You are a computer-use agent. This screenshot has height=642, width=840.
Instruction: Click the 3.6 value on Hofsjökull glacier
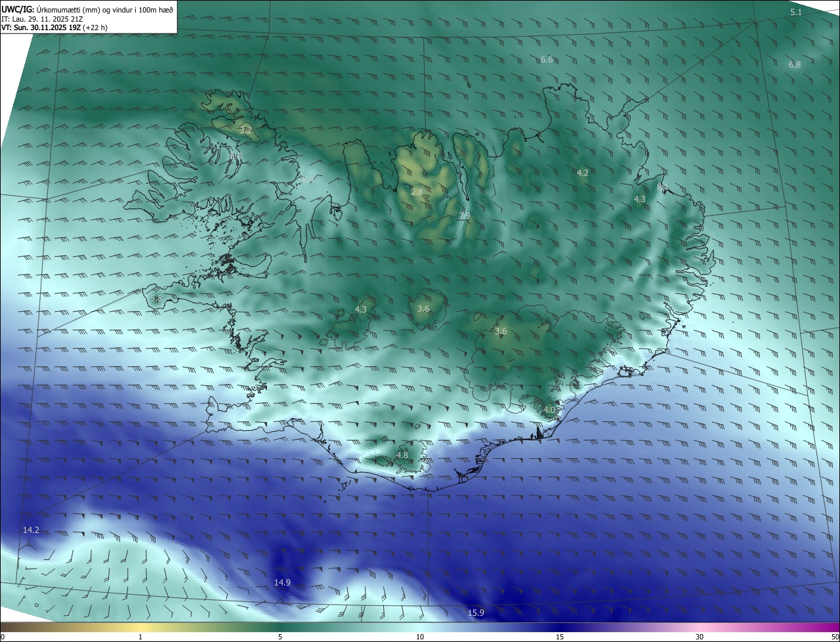click(423, 309)
